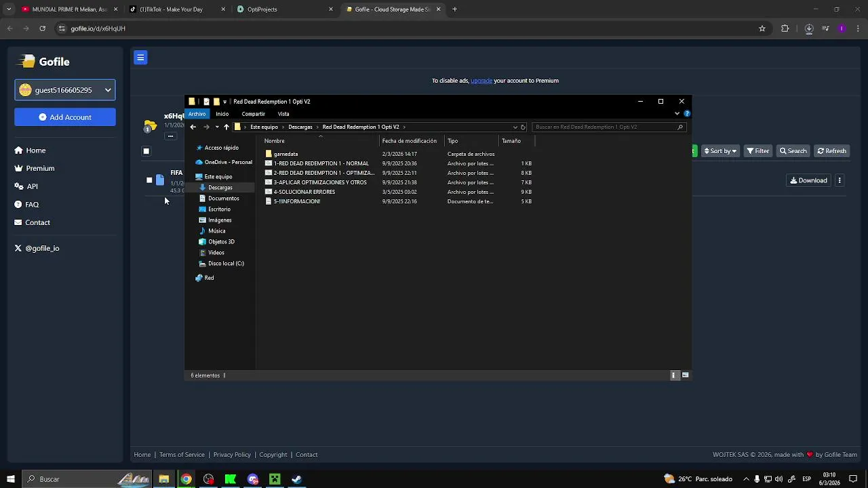
Task: Toggle the Gofile sidebar hamburger menu
Action: (x=140, y=58)
